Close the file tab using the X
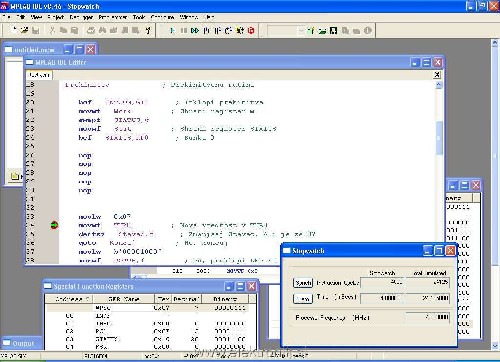This screenshot has width=500, height=362. tap(437, 75)
